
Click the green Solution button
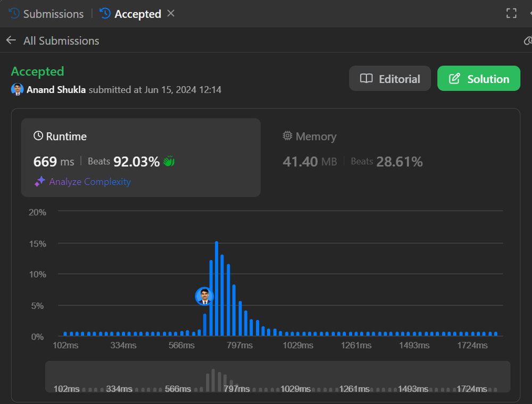(479, 79)
